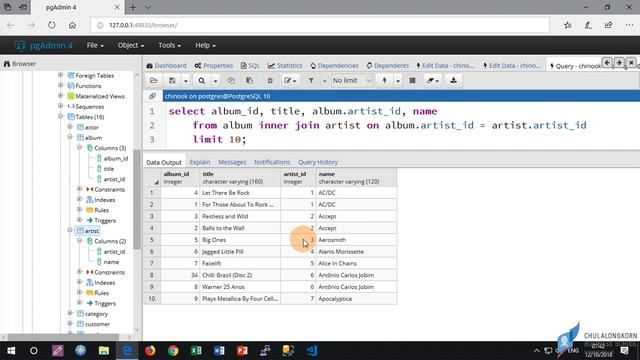Click the Copy icon in query toolbar

tap(231, 81)
